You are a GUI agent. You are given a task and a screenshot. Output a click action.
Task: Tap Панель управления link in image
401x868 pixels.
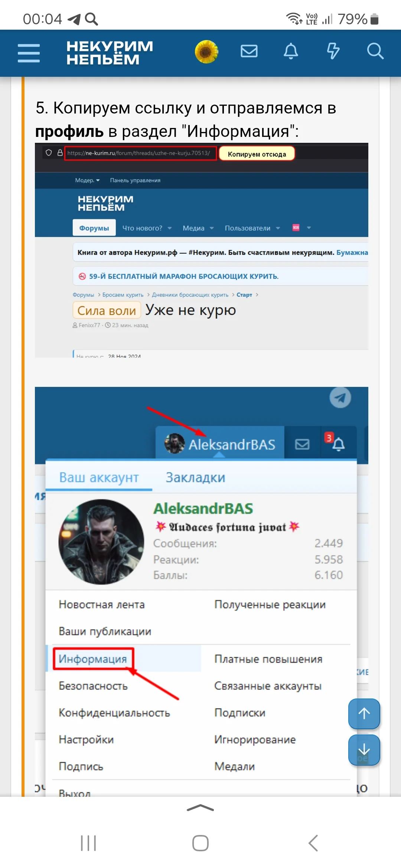pos(135,180)
